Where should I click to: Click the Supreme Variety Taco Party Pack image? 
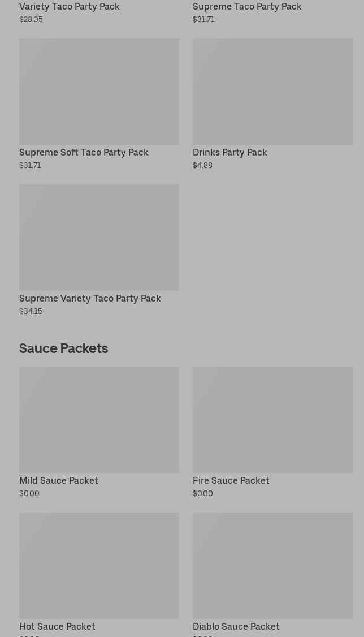tap(99, 238)
